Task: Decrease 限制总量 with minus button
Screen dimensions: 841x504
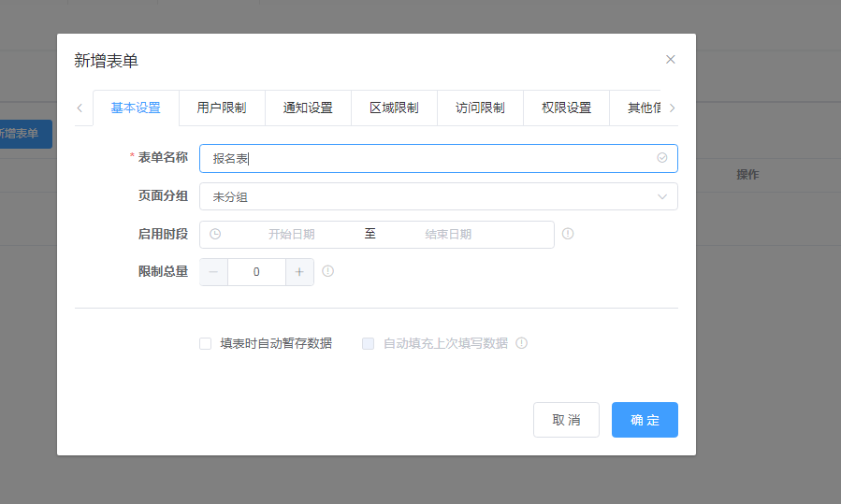Action: pyautogui.click(x=213, y=272)
